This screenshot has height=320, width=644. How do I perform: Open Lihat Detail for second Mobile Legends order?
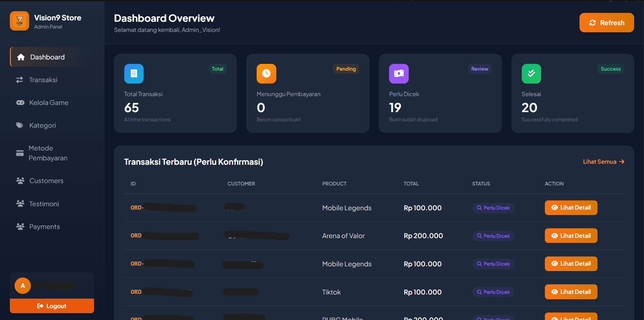(x=571, y=264)
